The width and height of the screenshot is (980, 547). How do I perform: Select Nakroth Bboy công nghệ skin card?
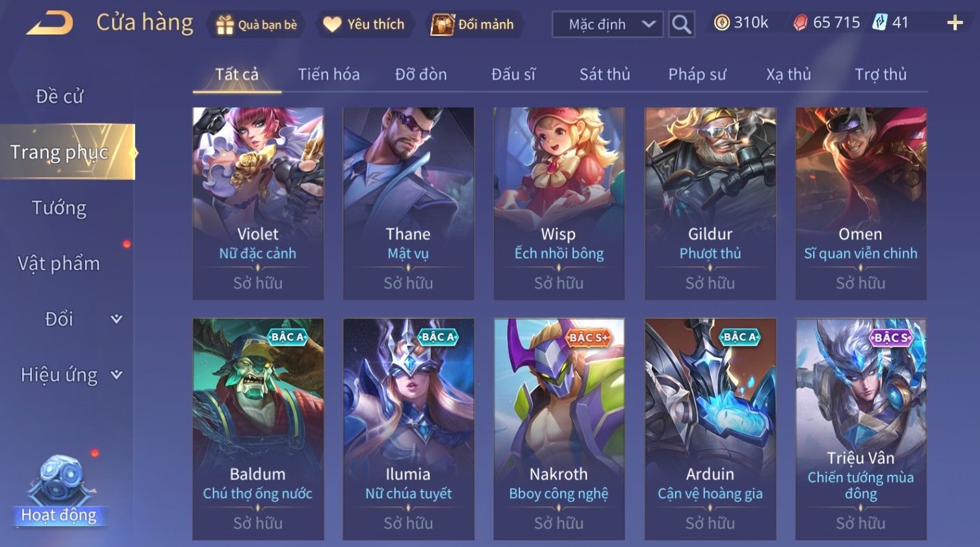(x=559, y=429)
